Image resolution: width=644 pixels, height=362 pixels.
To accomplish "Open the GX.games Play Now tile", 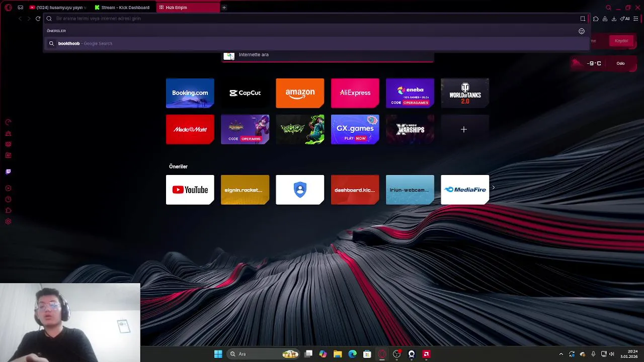I will tap(355, 129).
